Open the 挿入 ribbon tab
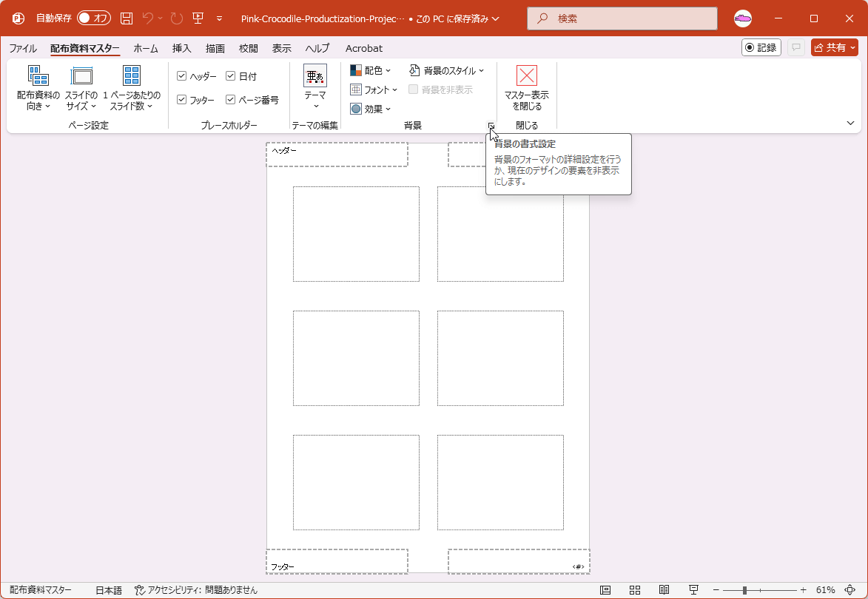The image size is (868, 599). point(181,48)
